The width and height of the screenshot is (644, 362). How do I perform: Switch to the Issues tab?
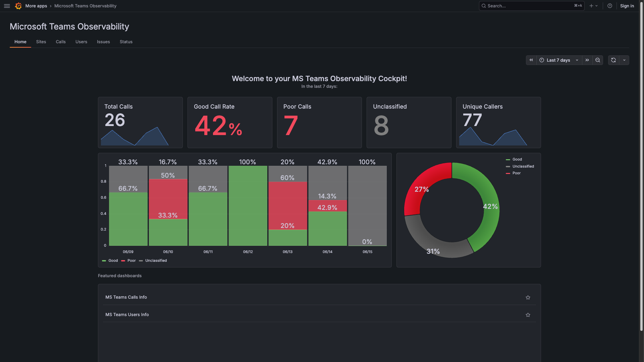click(103, 42)
